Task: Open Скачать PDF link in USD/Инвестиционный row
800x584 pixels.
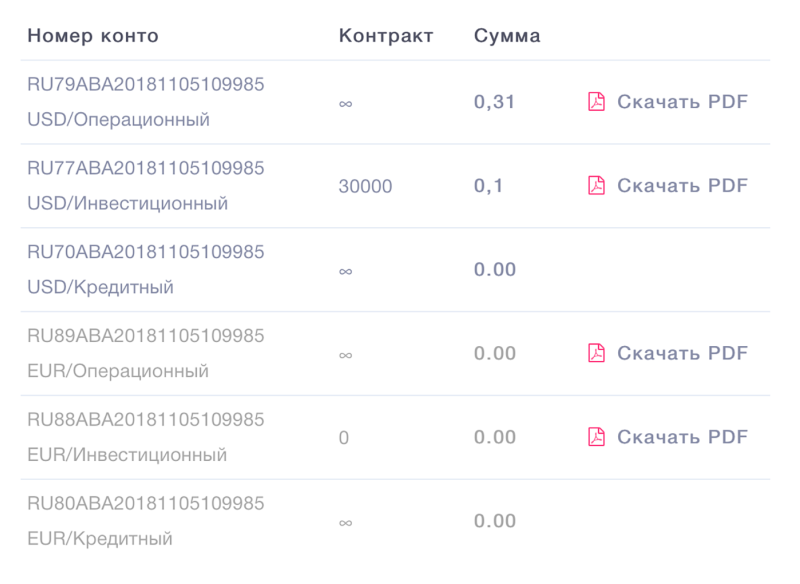Action: coord(682,186)
